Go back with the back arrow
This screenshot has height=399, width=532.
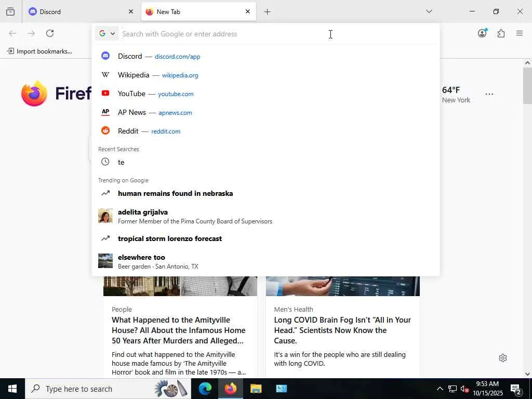point(12,33)
